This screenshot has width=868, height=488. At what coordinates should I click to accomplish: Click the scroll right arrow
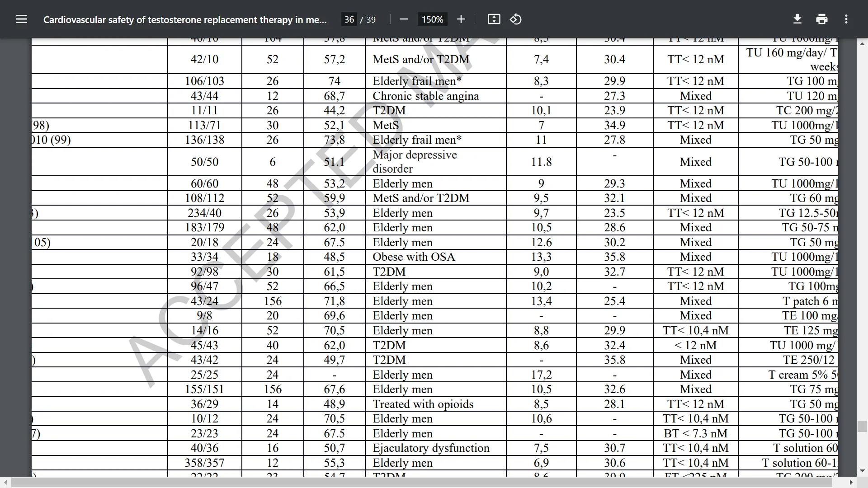click(x=851, y=483)
